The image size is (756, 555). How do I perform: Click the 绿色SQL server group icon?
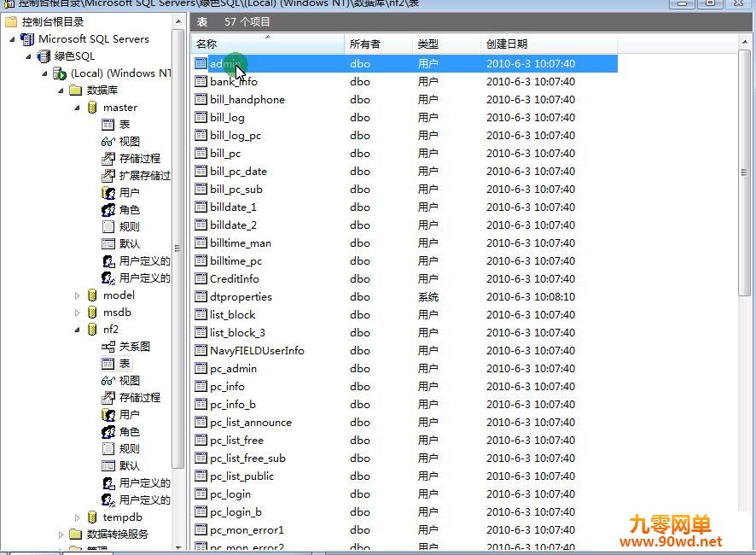[x=44, y=56]
